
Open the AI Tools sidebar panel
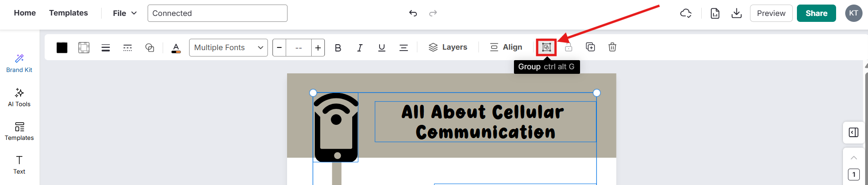coord(19,98)
